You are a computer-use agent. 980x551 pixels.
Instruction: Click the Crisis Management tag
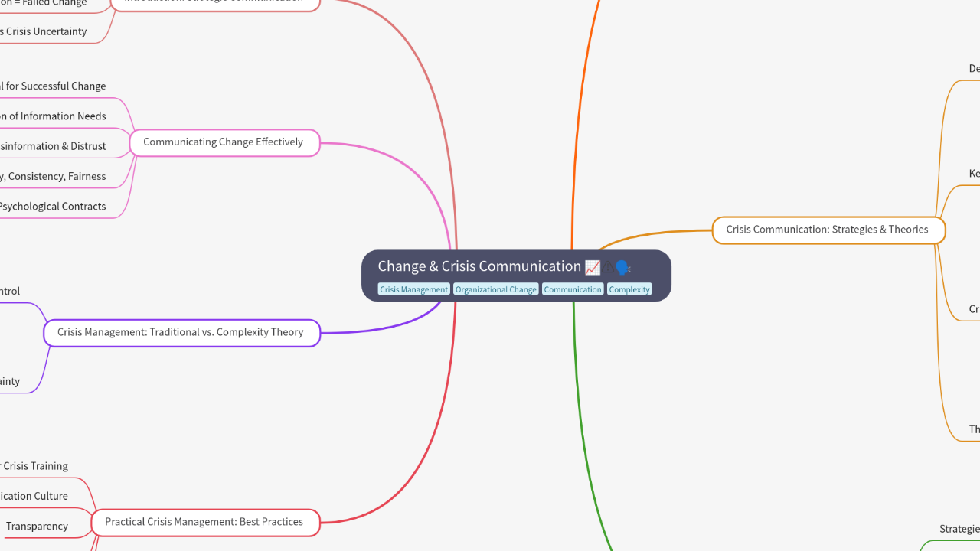click(413, 289)
